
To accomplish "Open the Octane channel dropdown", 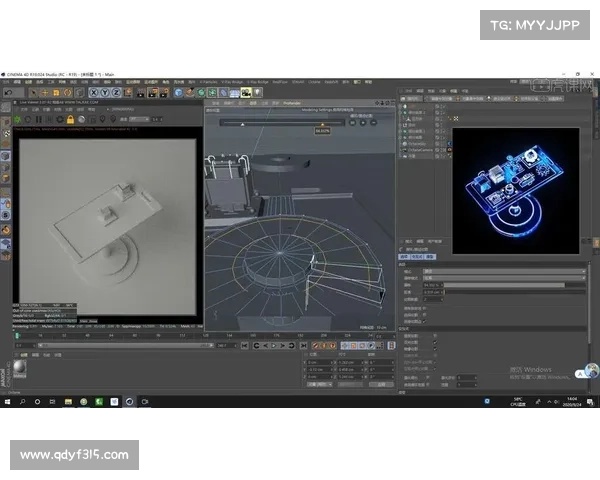I will point(139,119).
